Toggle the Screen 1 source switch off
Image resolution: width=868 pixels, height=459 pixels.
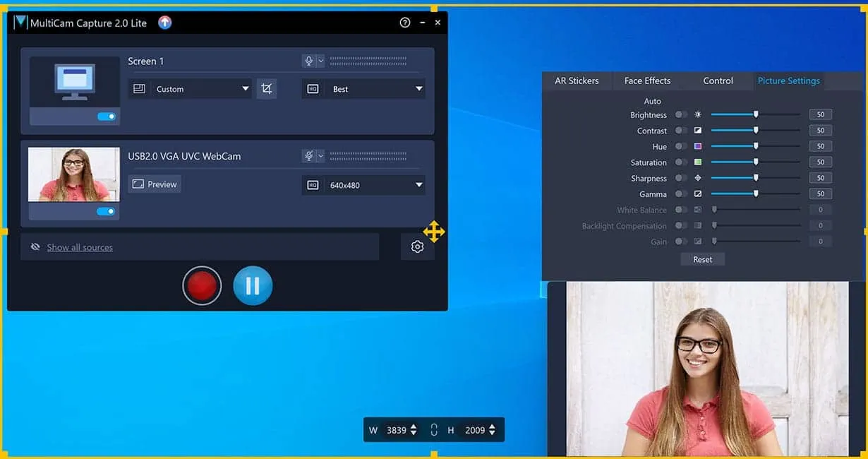click(107, 117)
